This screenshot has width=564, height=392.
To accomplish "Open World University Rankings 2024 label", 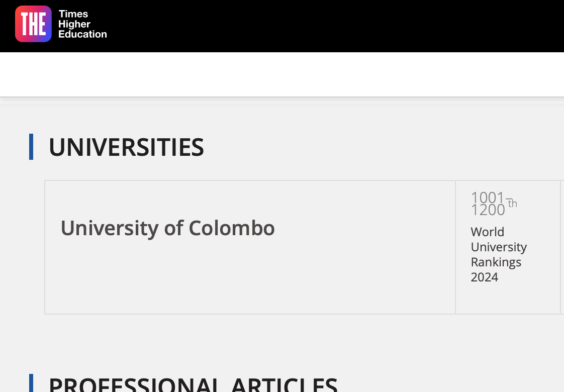I will 499,255.
